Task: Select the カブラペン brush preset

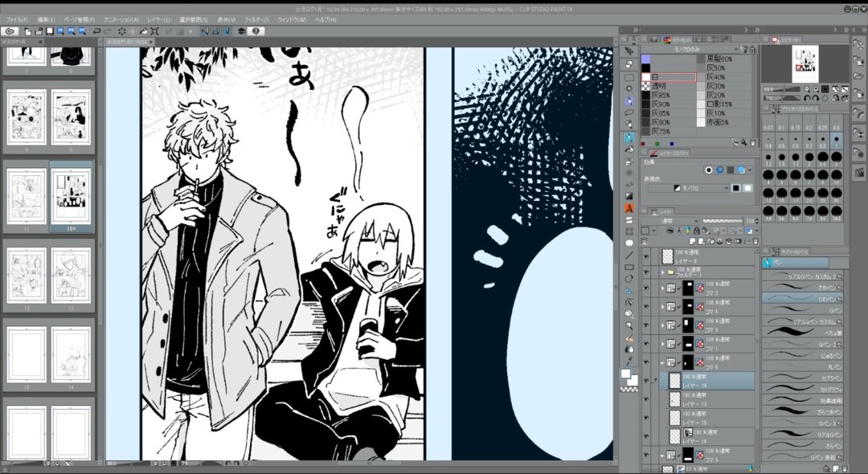Action: coord(802,378)
